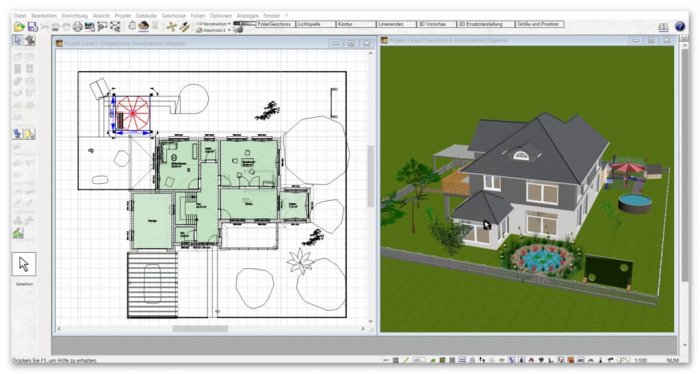Click the Größe und Position button
This screenshot has width=700, height=374.
tap(539, 24)
